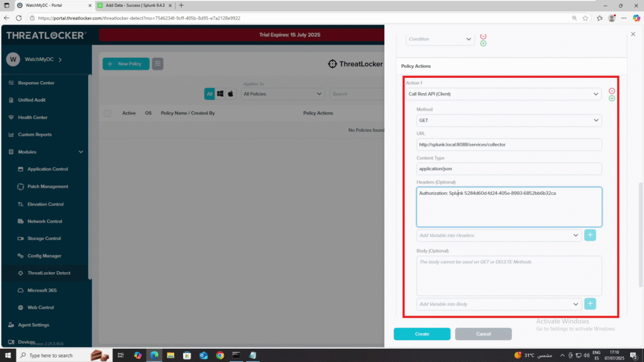This screenshot has width=644, height=362.
Task: Filter policies by Windows icon
Action: 220,94
